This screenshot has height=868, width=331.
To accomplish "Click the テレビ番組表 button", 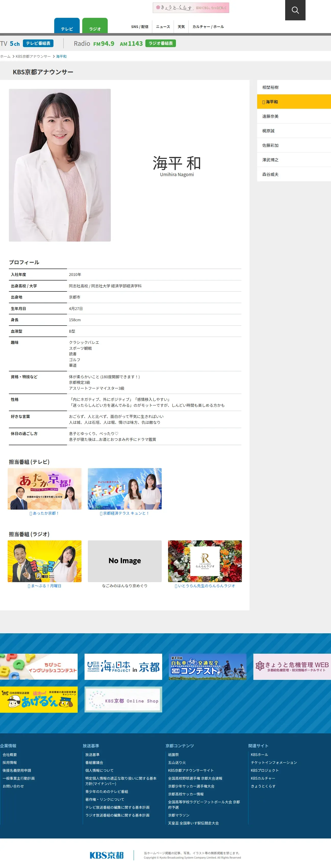I will pos(38,43).
